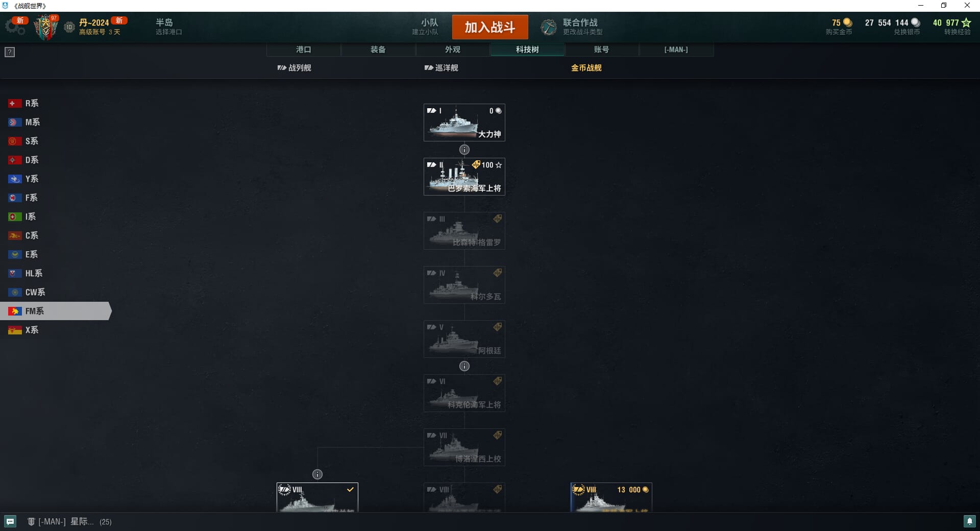The image size is (980, 531).
Task: Open settings gear icon top-left
Action: click(14, 27)
